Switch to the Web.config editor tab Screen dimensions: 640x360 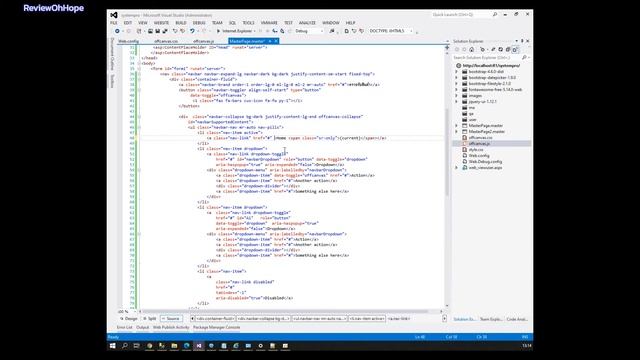pos(128,41)
